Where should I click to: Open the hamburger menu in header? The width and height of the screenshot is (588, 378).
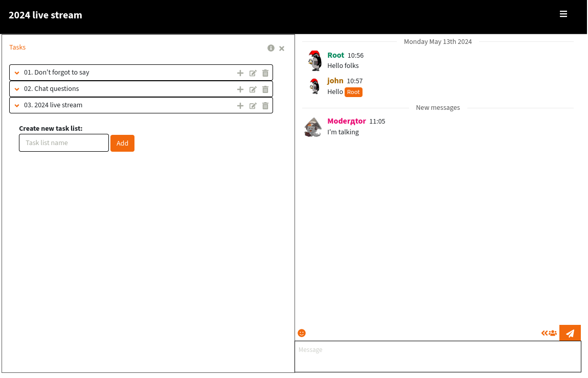coord(563,14)
